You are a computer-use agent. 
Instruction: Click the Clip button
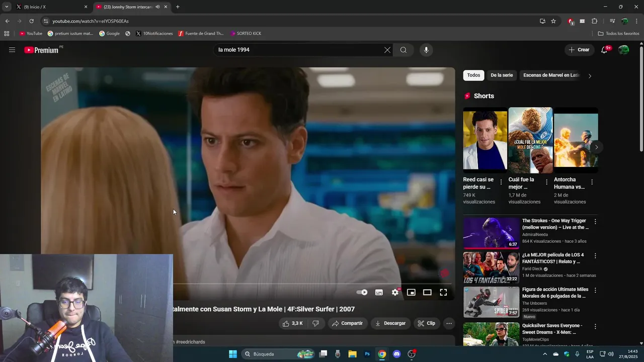coord(426,323)
